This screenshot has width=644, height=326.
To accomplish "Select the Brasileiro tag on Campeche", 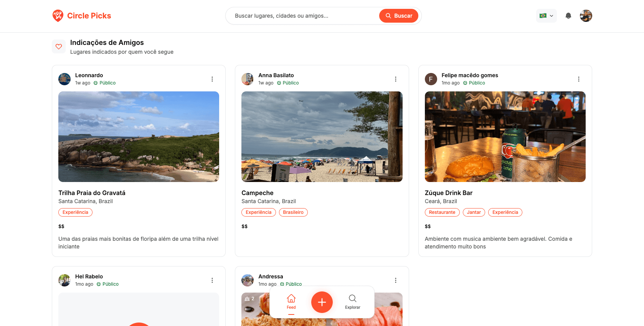I will 293,212.
